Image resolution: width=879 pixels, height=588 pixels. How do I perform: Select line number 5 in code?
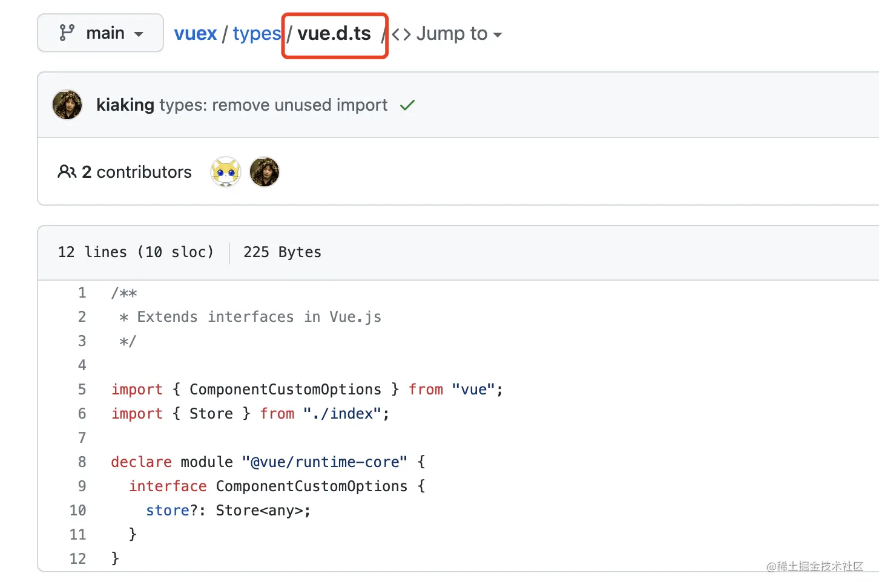point(82,390)
